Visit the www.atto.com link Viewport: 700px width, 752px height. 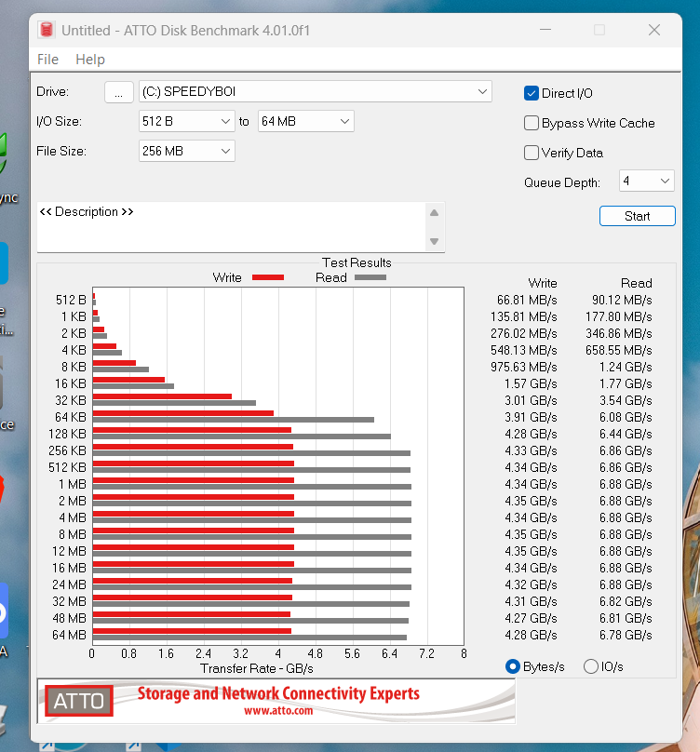(278, 710)
